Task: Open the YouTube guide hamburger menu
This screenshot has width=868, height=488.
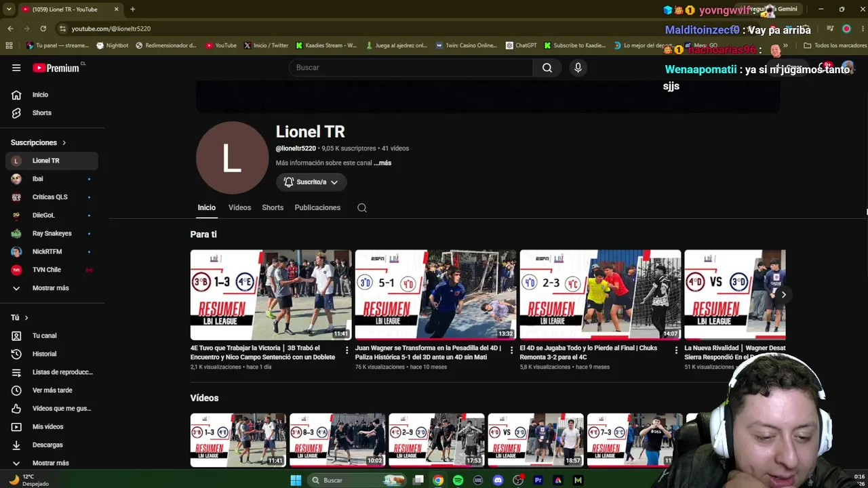Action: click(16, 68)
